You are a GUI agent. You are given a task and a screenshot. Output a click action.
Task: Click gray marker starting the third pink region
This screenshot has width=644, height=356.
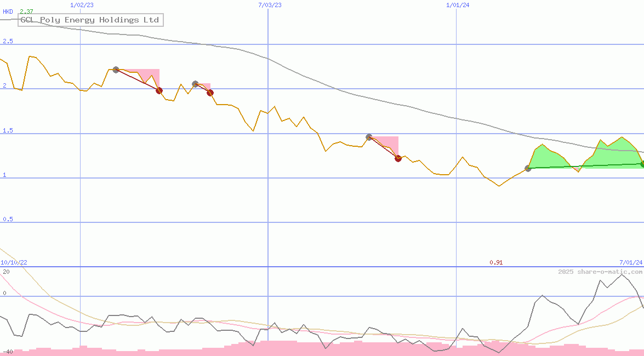[369, 137]
